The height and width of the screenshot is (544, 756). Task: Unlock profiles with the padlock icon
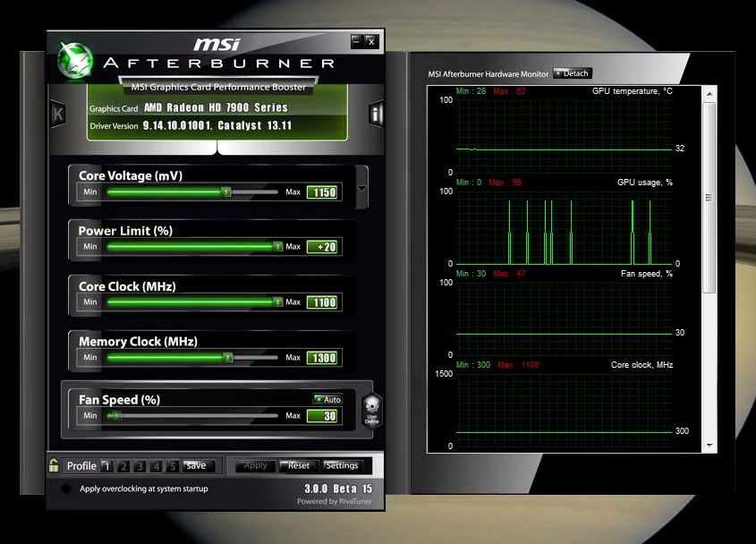(x=54, y=465)
